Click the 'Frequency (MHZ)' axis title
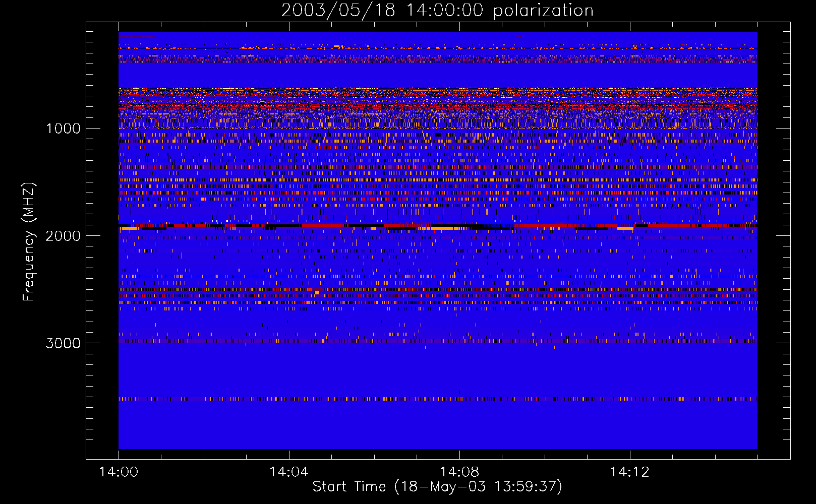Screen dimensions: 816x504 pos(29,242)
